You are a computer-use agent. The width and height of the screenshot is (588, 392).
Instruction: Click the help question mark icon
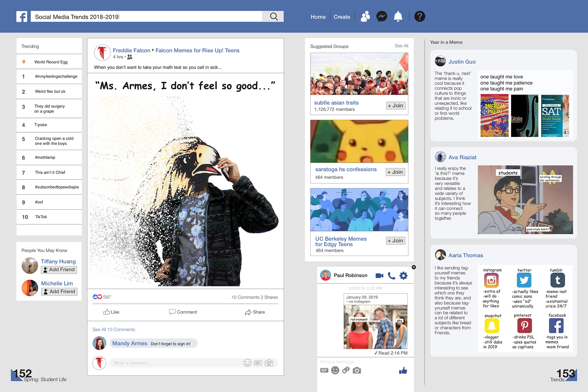click(420, 17)
